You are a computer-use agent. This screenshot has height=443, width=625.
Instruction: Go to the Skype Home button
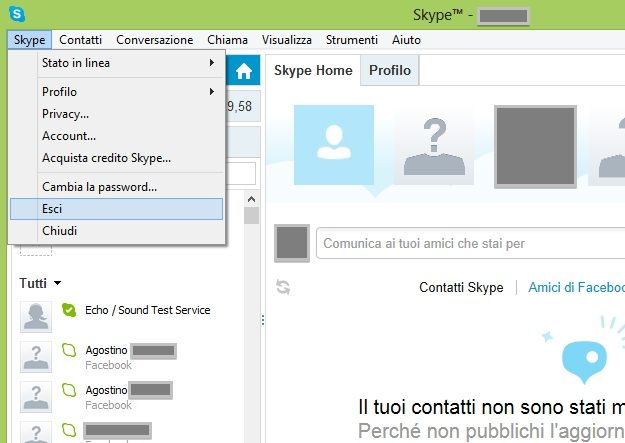[x=244, y=71]
